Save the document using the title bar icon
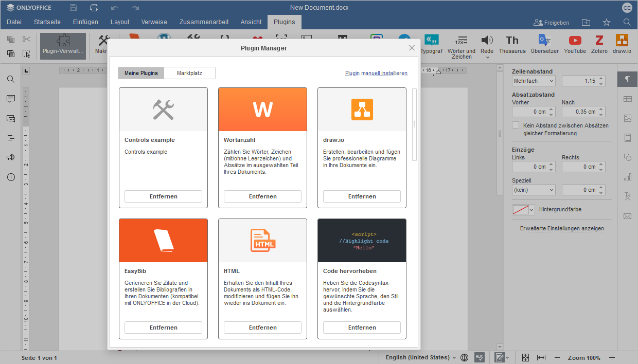This screenshot has width=638, height=364. tap(74, 8)
